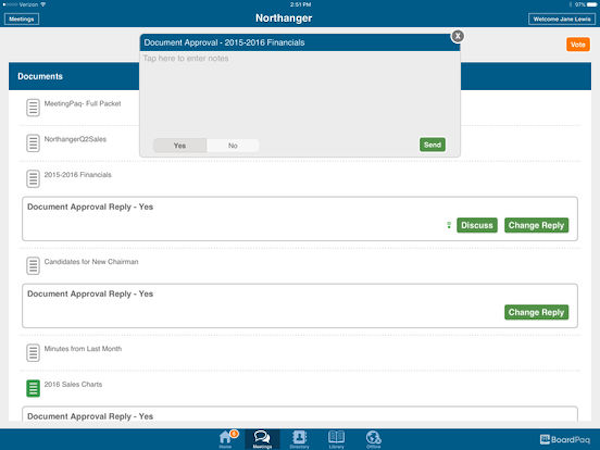Select the Meetings tab icon

(x=262, y=439)
